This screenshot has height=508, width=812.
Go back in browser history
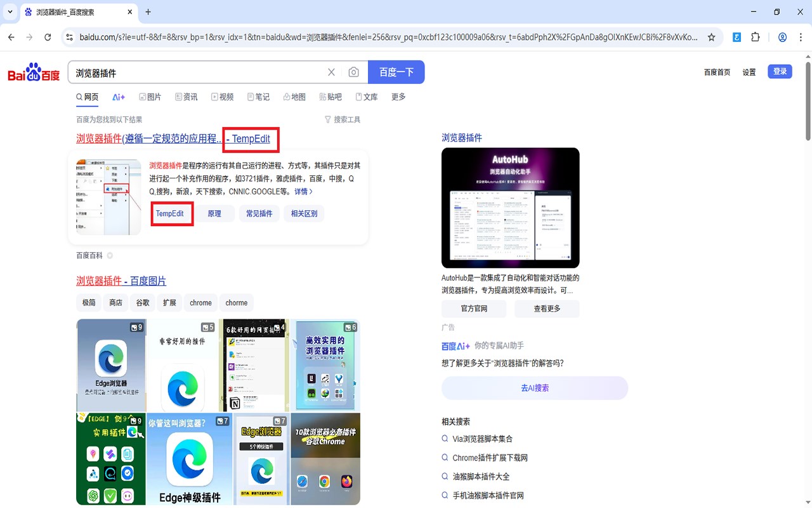(x=11, y=37)
